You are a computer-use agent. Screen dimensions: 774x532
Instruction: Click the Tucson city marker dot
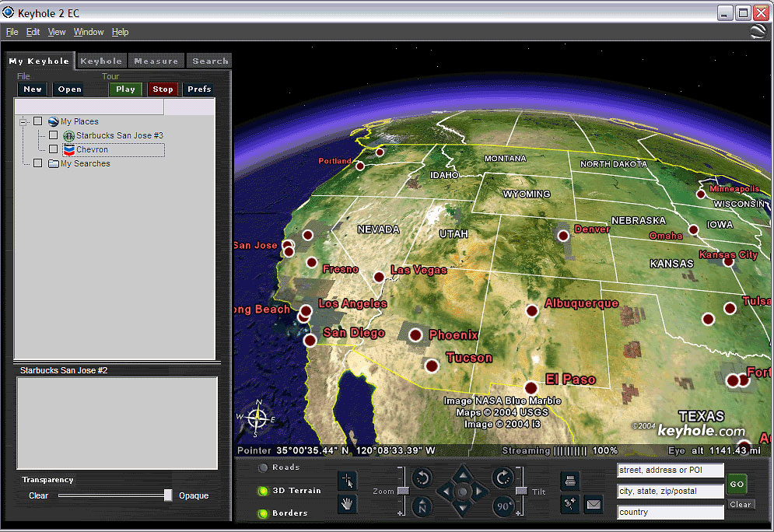pos(432,366)
